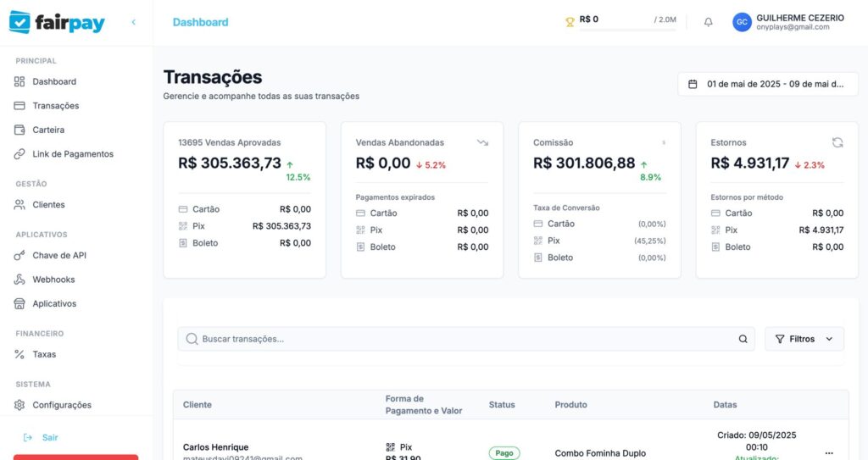Viewport: 868px width, 460px height.
Task: Open the Filtros dropdown
Action: [x=804, y=339]
